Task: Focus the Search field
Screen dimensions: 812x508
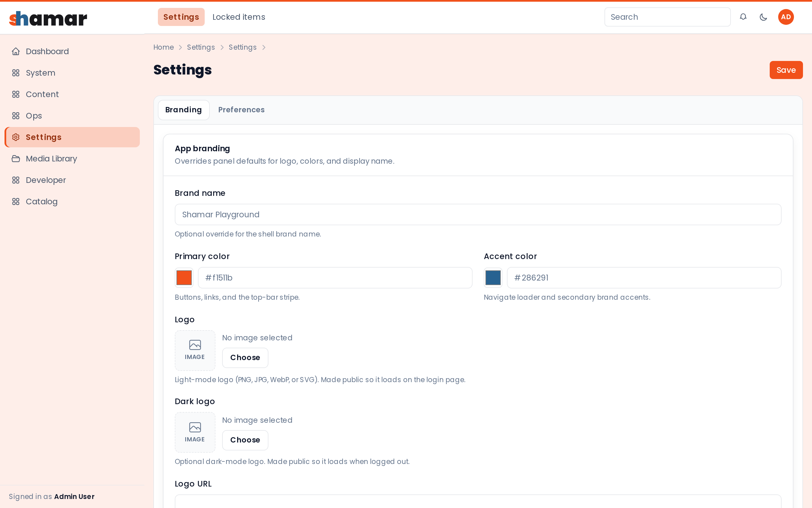Action: (667, 17)
